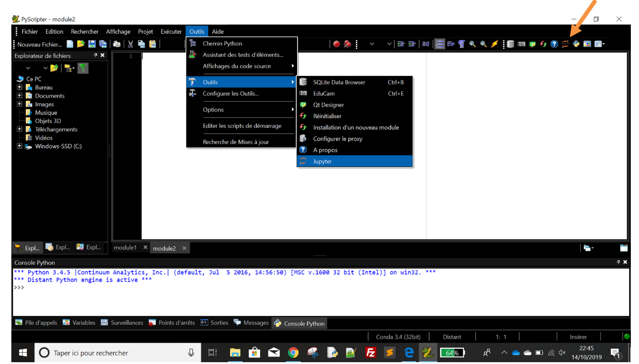Open the Exécuter menu

click(x=171, y=31)
